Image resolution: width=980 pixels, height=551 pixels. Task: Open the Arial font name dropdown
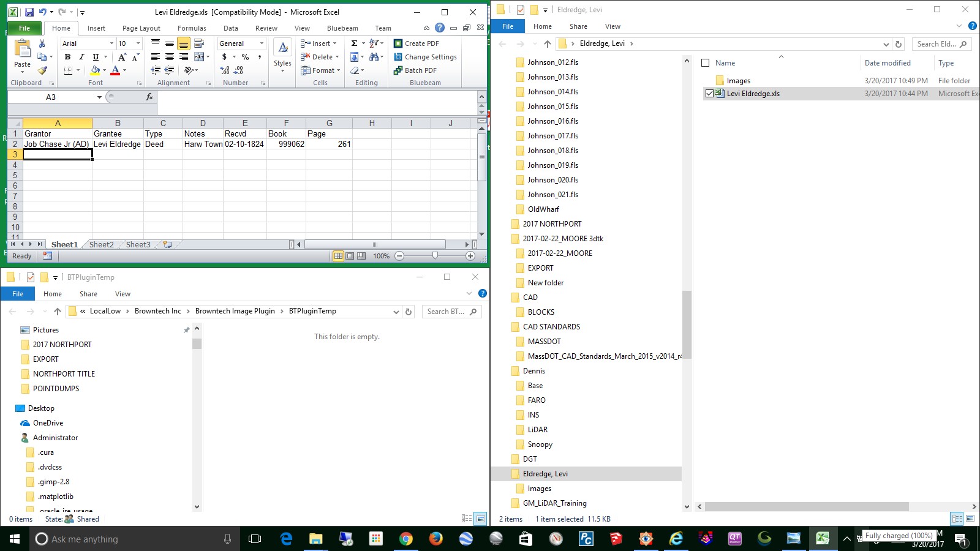111,43
